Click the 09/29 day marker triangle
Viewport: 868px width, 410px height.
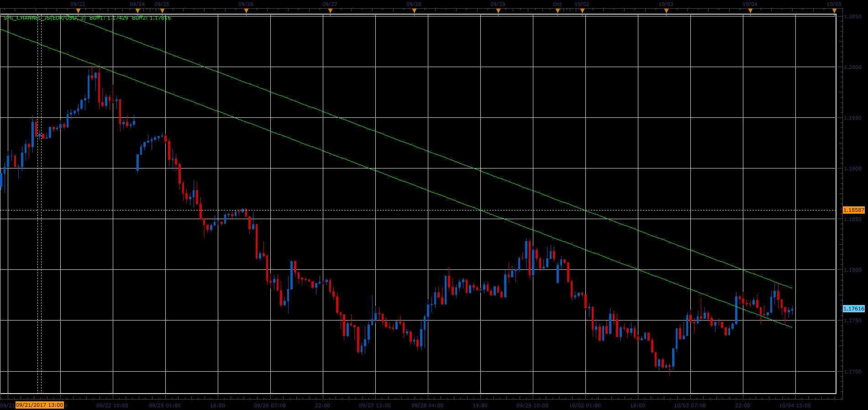tap(498, 11)
